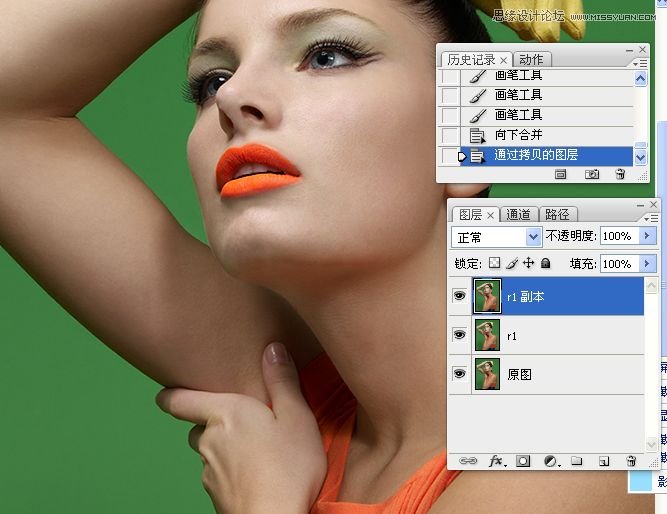
Task: Hide the r1 副本 layer
Action: [459, 296]
